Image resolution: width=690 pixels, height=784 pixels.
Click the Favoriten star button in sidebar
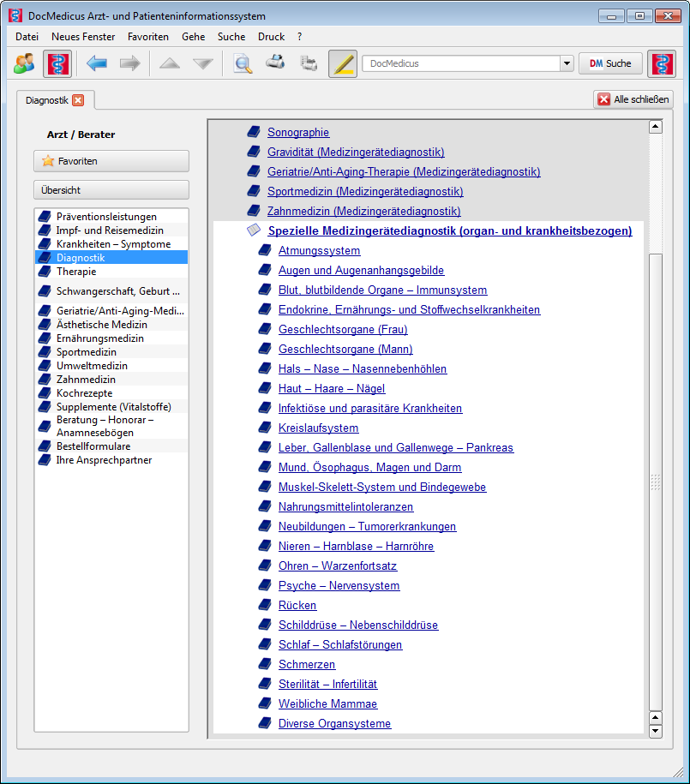(111, 161)
